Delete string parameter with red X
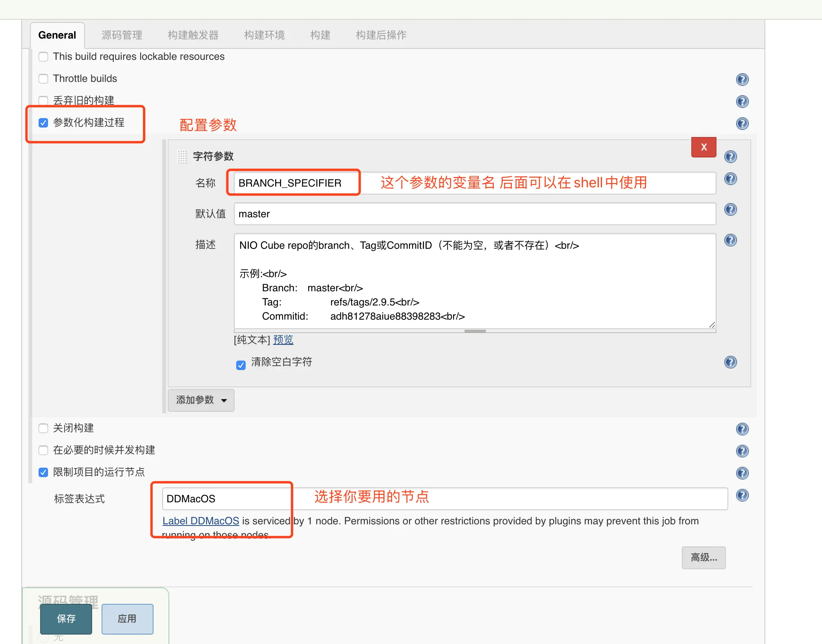This screenshot has height=644, width=822. (704, 147)
